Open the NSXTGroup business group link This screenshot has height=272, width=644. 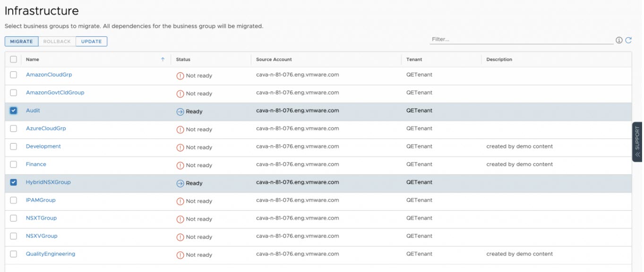coord(41,218)
